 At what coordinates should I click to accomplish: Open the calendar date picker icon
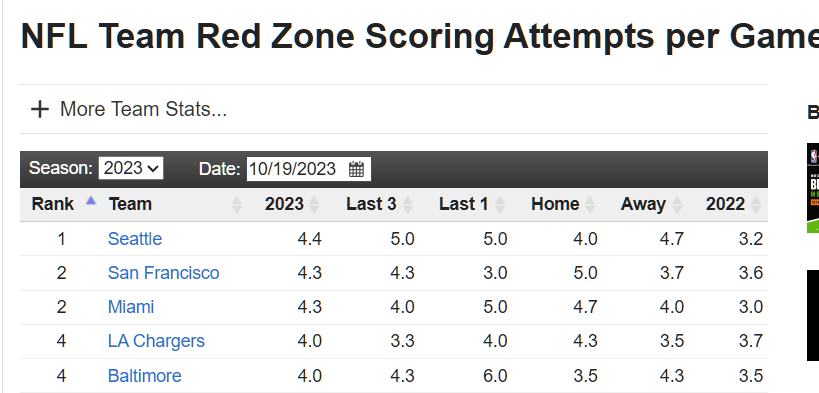(x=356, y=169)
